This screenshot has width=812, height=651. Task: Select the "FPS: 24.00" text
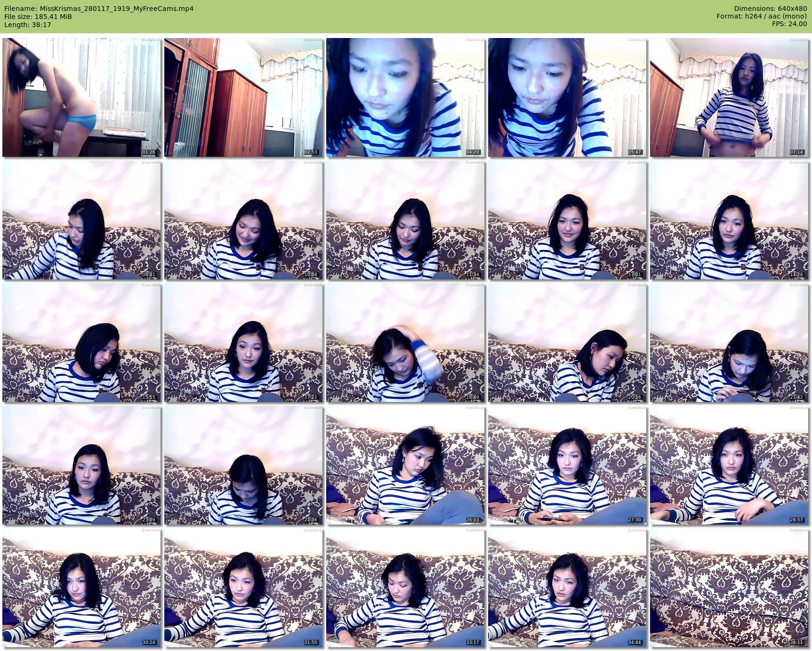(789, 24)
